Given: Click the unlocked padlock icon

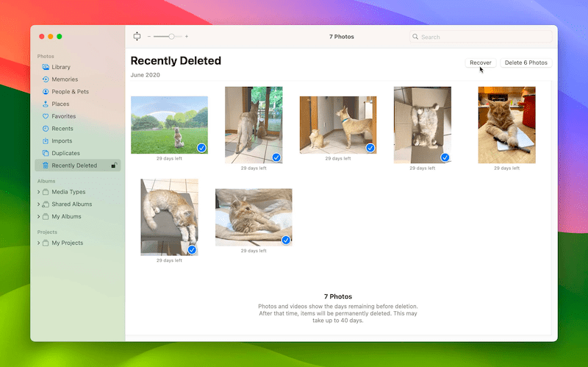Looking at the screenshot, I should click(x=114, y=165).
